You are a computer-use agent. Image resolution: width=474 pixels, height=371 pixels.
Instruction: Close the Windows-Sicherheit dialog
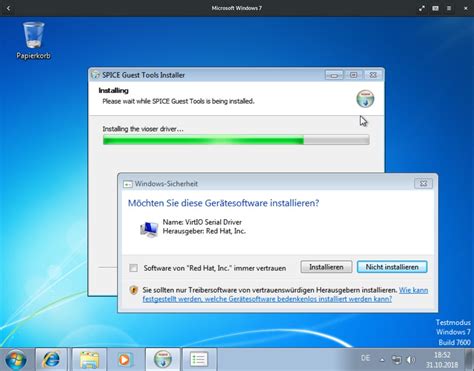pos(423,183)
